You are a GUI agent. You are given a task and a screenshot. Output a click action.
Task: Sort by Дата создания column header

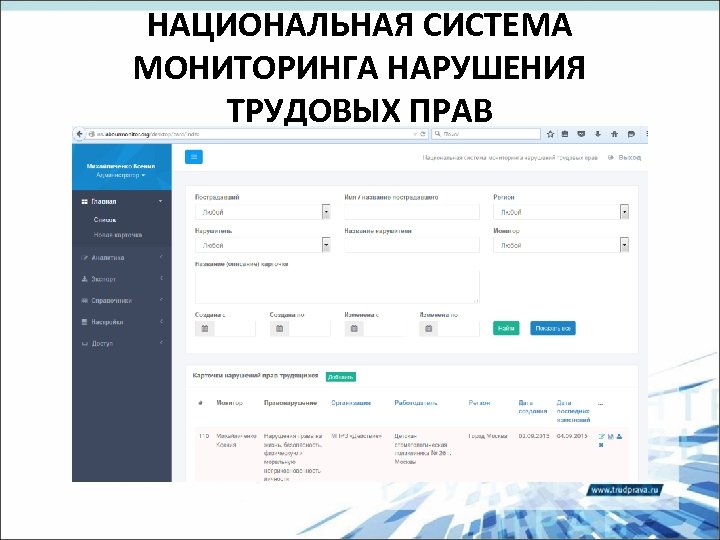pos(533,407)
